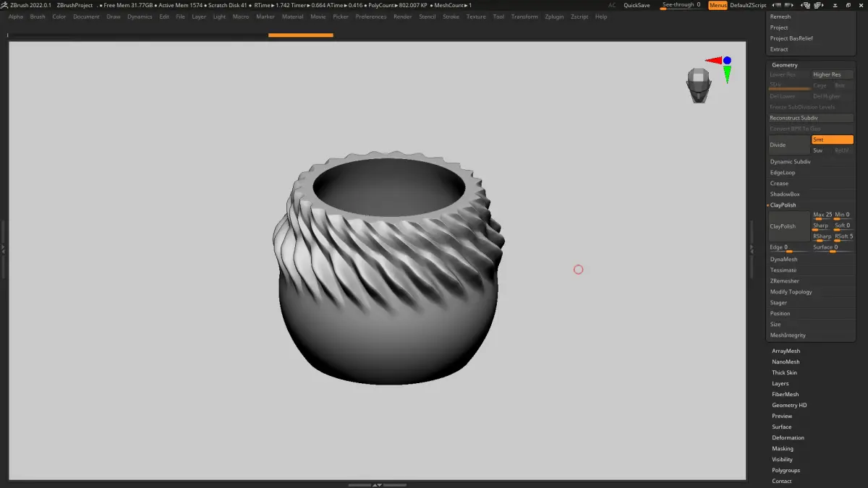This screenshot has width=868, height=488.
Task: Click the Reconstruct Subdiv button
Action: 811,118
